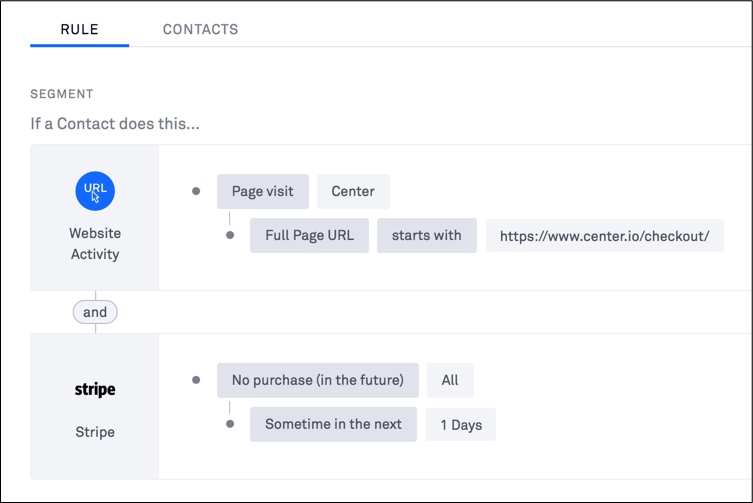Open the 'Sometime in the next' timeframe selector

click(x=333, y=424)
